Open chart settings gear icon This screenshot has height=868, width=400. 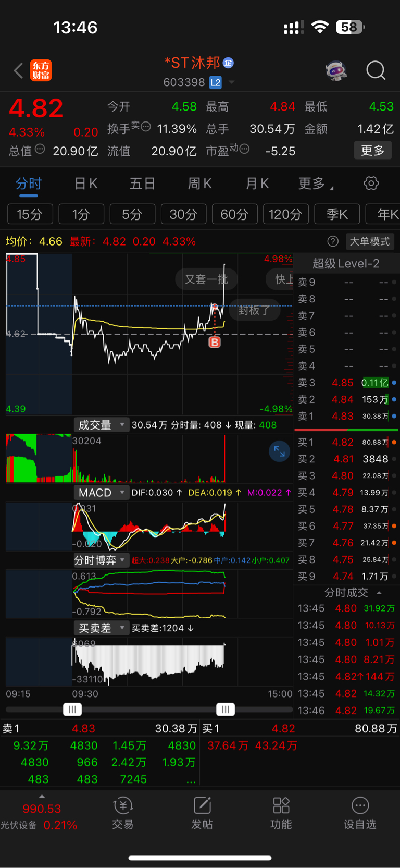coord(371,184)
